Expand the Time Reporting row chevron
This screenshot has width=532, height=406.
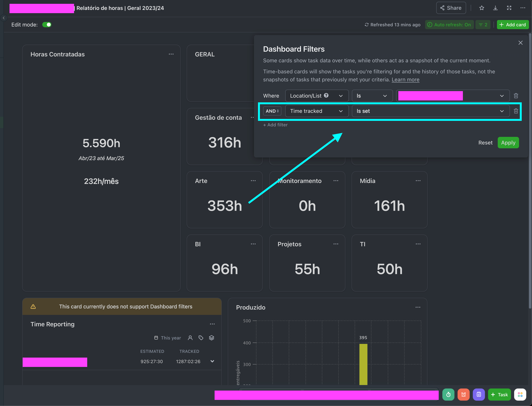(x=212, y=361)
